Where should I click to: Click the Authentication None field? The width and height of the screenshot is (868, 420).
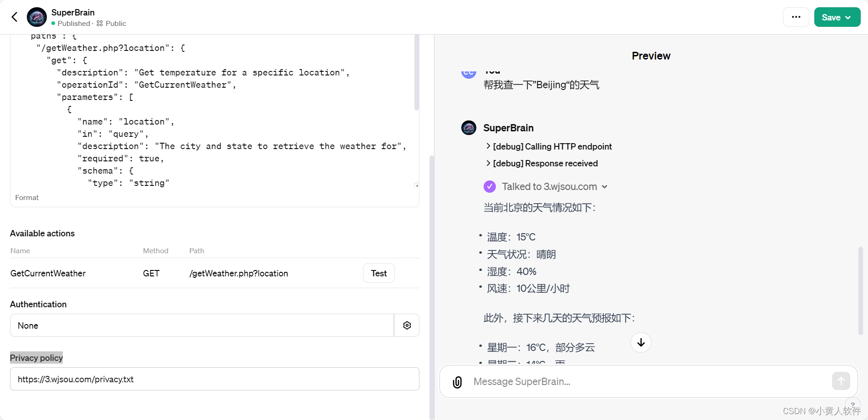click(202, 325)
